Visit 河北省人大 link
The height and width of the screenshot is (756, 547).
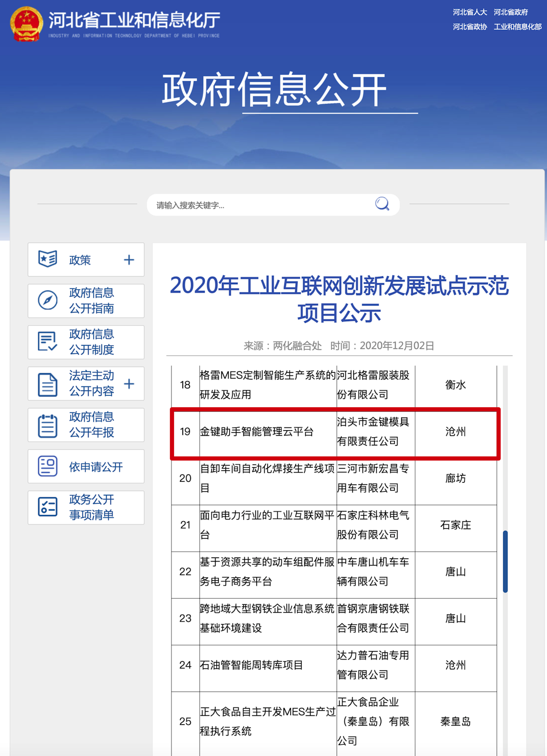470,12
